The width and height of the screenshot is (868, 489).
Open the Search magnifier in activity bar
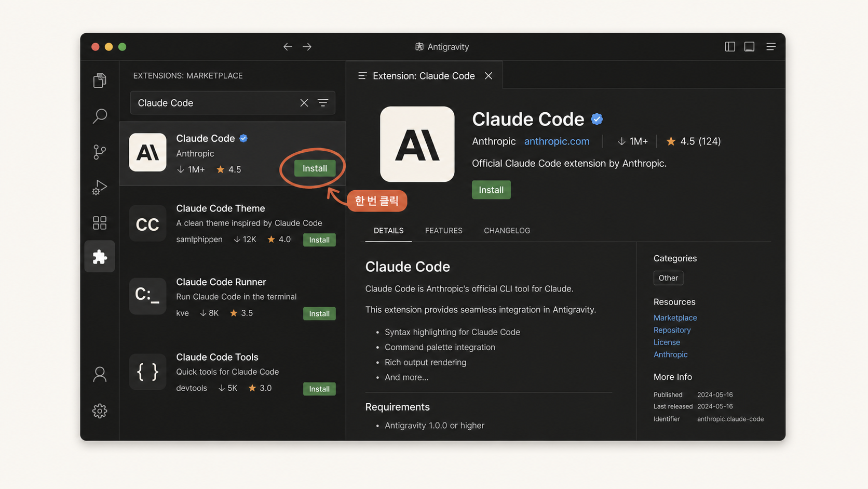click(100, 116)
